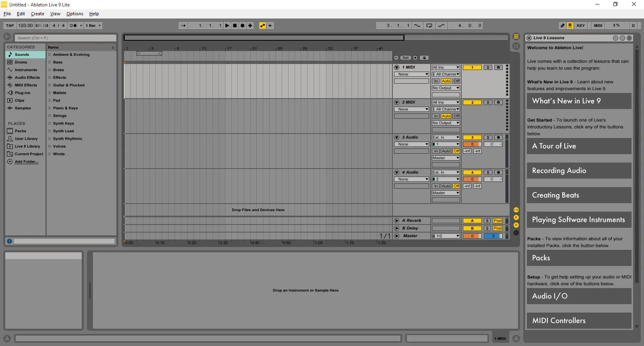
Task: Open the Create menu
Action: click(x=37, y=14)
